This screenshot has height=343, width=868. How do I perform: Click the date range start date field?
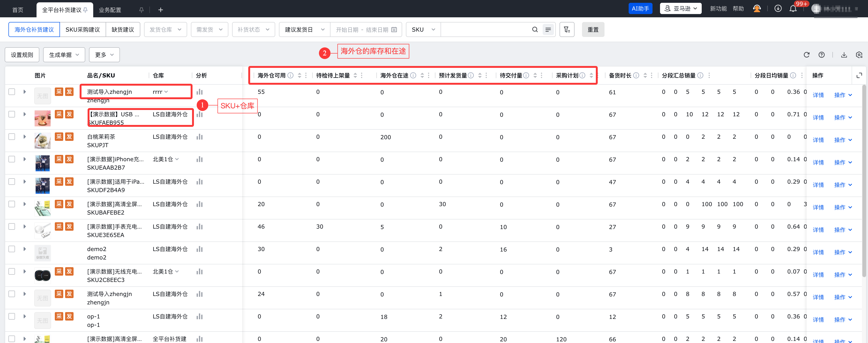coord(347,30)
